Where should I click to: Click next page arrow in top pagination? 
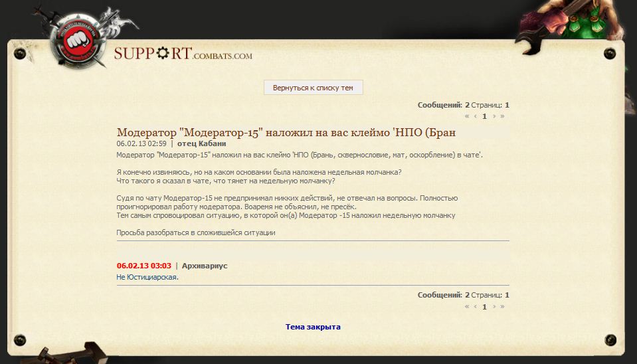tap(494, 116)
